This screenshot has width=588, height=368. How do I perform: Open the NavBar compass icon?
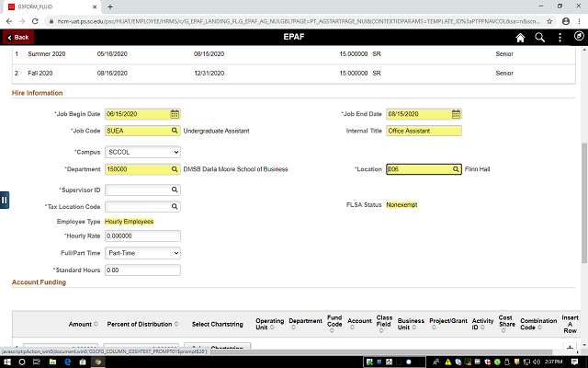[579, 38]
